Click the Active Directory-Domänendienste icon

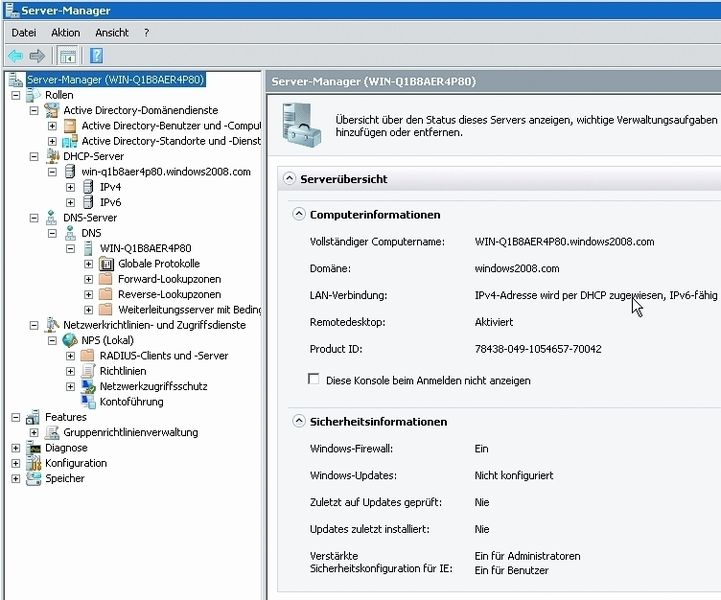click(52, 110)
